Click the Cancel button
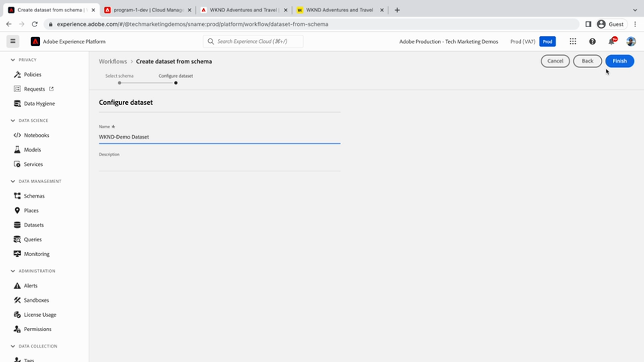This screenshot has height=362, width=644. click(x=555, y=61)
